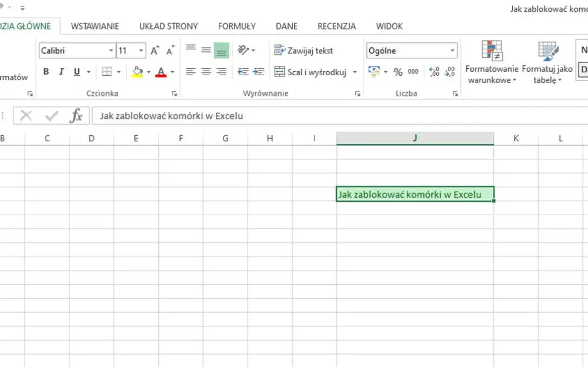The image size is (588, 367).
Task: Switch to WIDOK tab
Action: (389, 26)
